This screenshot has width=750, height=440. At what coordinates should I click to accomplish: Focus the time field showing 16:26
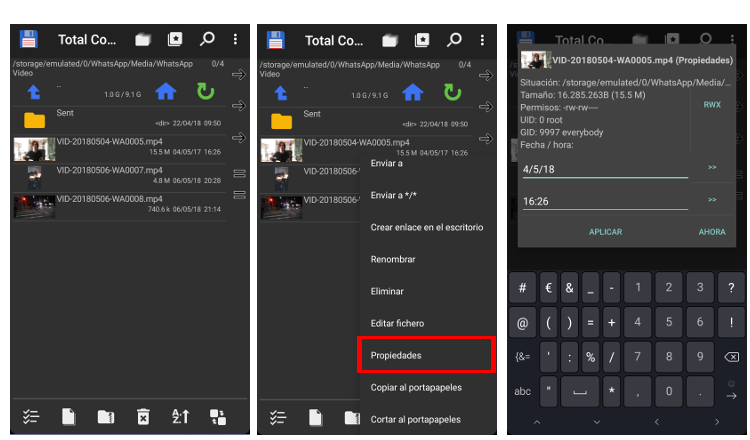click(x=605, y=201)
